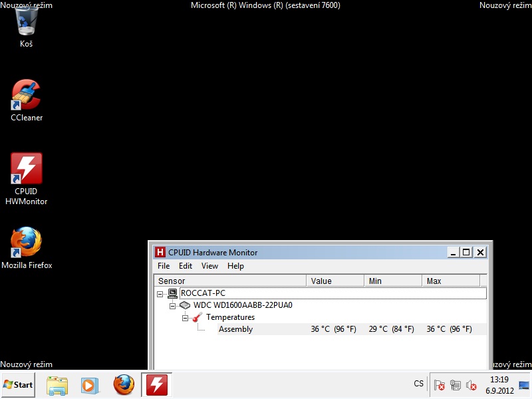Open the Help menu
Viewport: 532px width, 399px height.
(x=235, y=266)
